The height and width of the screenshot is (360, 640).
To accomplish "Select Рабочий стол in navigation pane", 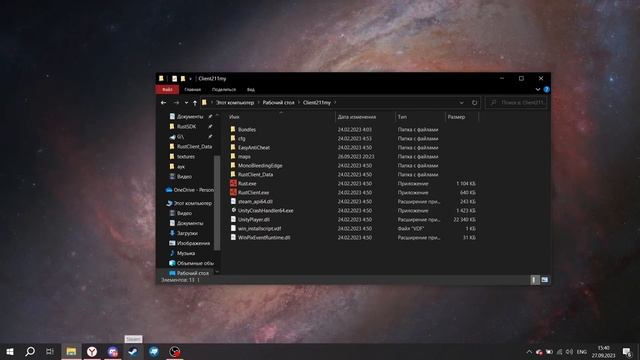I will [193, 273].
